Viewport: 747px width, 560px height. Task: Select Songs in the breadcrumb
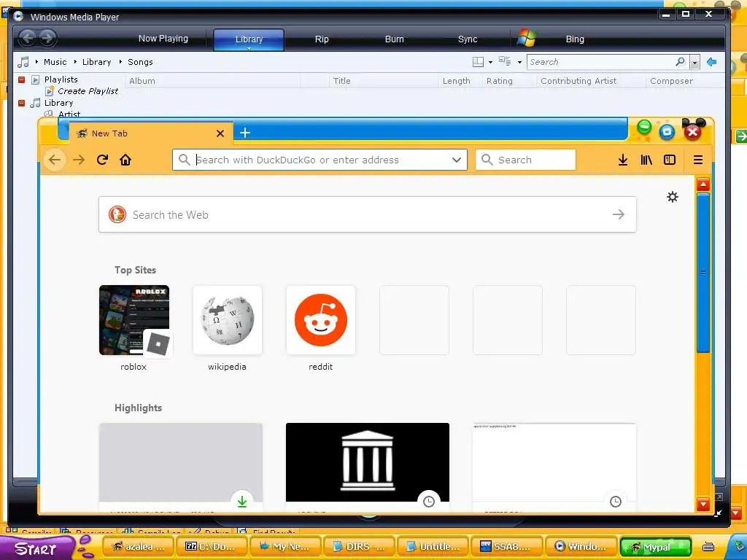tap(140, 62)
